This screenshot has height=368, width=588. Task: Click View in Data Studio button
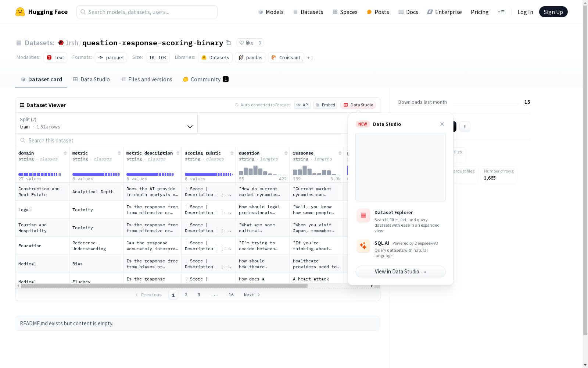tap(401, 272)
